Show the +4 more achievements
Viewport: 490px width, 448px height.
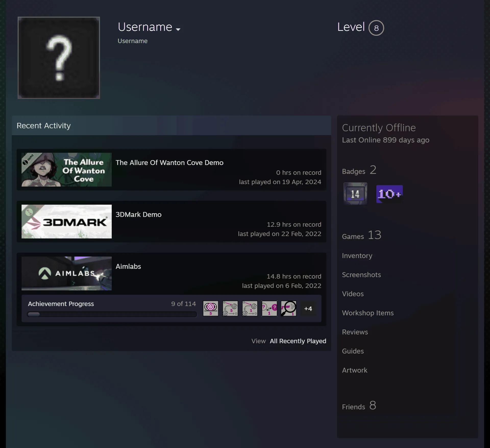308,309
